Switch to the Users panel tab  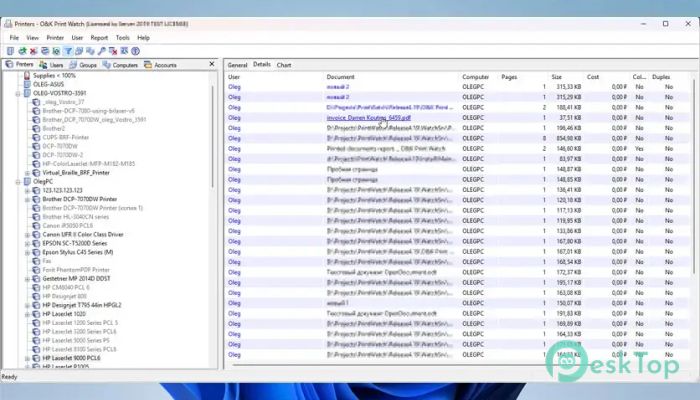coord(51,65)
